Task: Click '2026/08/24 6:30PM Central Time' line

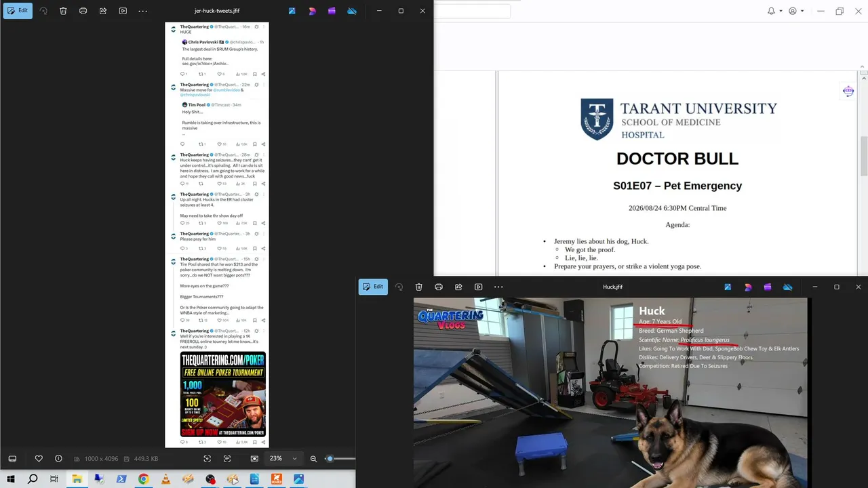Action: click(677, 208)
